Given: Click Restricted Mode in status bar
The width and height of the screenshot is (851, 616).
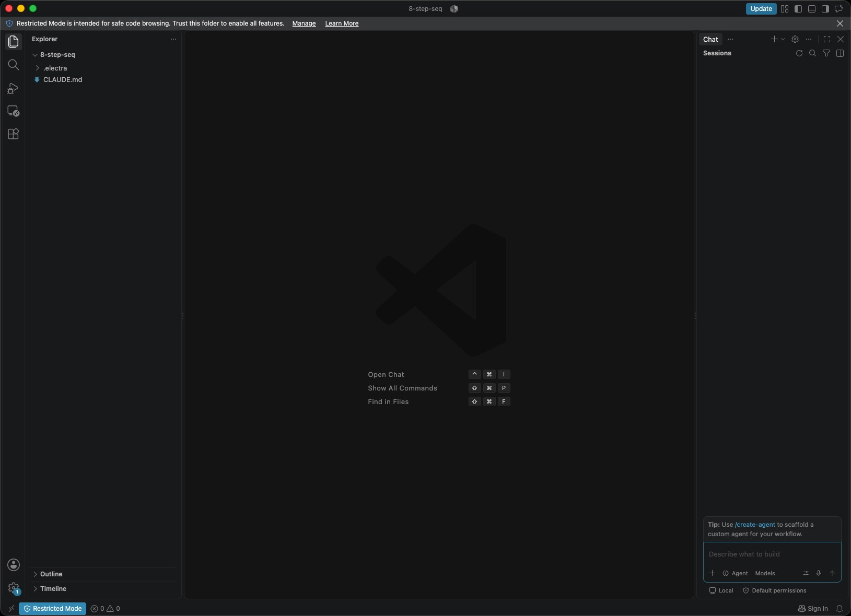Looking at the screenshot, I should (52, 609).
